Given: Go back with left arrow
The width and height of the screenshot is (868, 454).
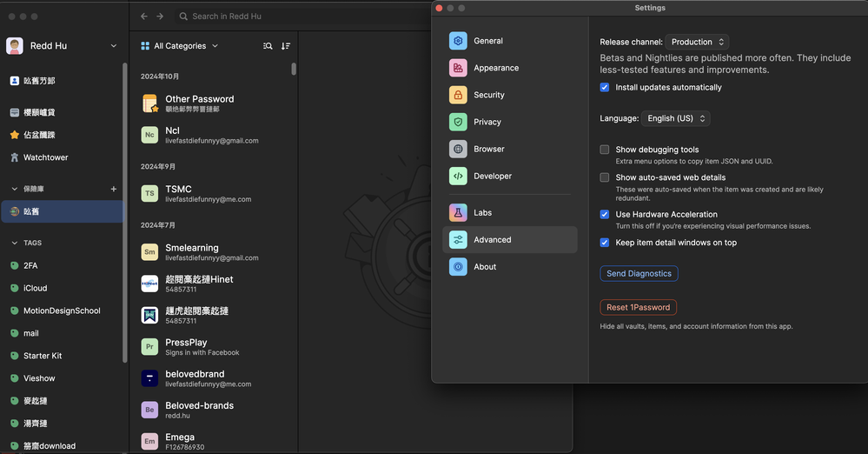Looking at the screenshot, I should coord(144,16).
